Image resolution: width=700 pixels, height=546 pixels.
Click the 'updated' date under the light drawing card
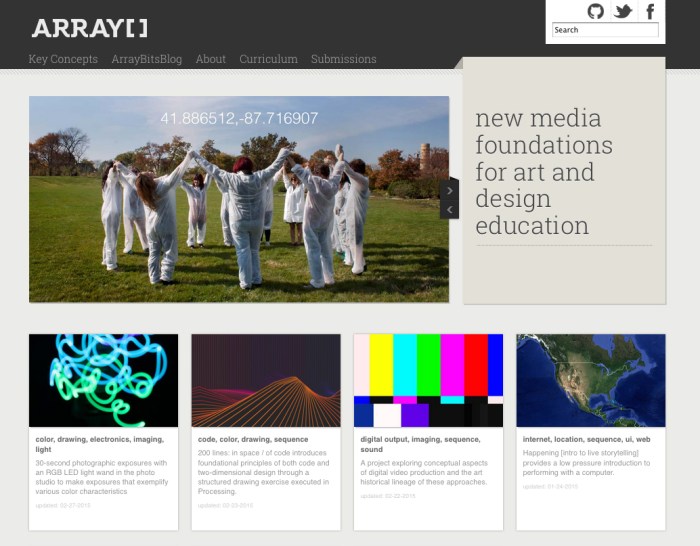[63, 505]
